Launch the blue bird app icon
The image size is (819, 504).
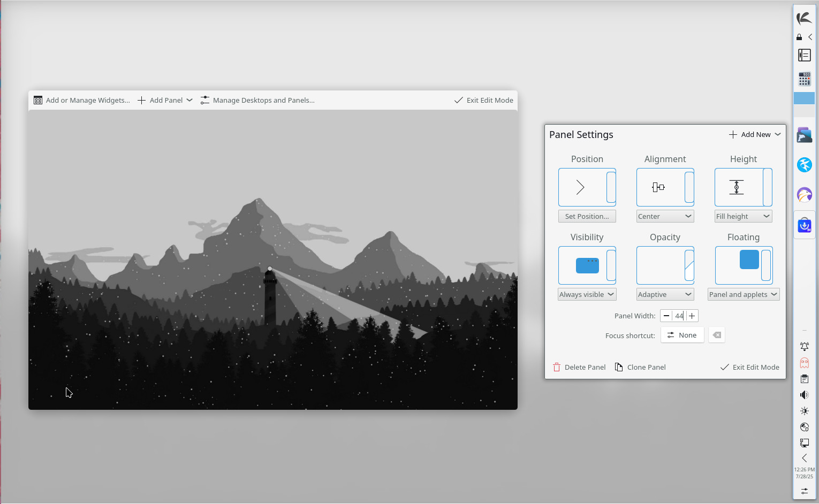pyautogui.click(x=804, y=165)
